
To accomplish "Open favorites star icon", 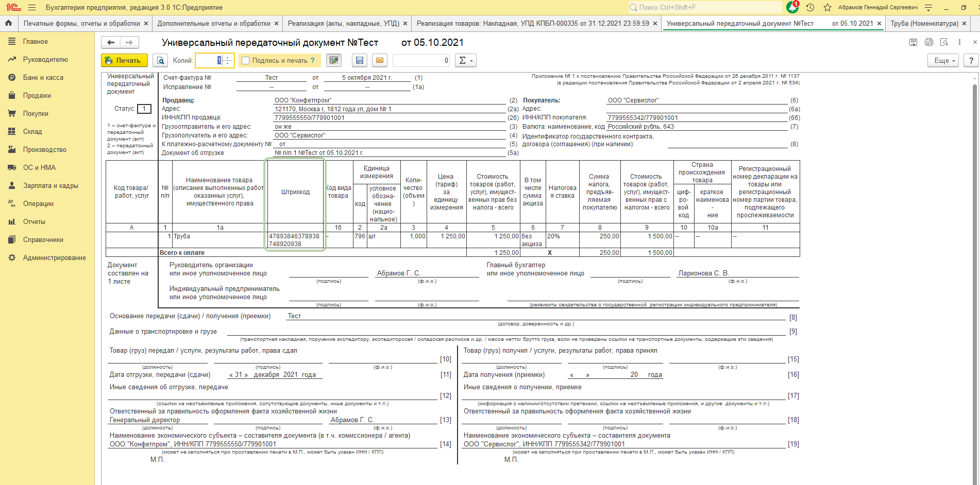I will pyautogui.click(x=827, y=8).
